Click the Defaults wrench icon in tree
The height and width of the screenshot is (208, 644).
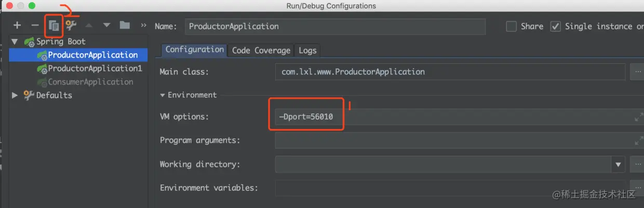pyautogui.click(x=29, y=95)
